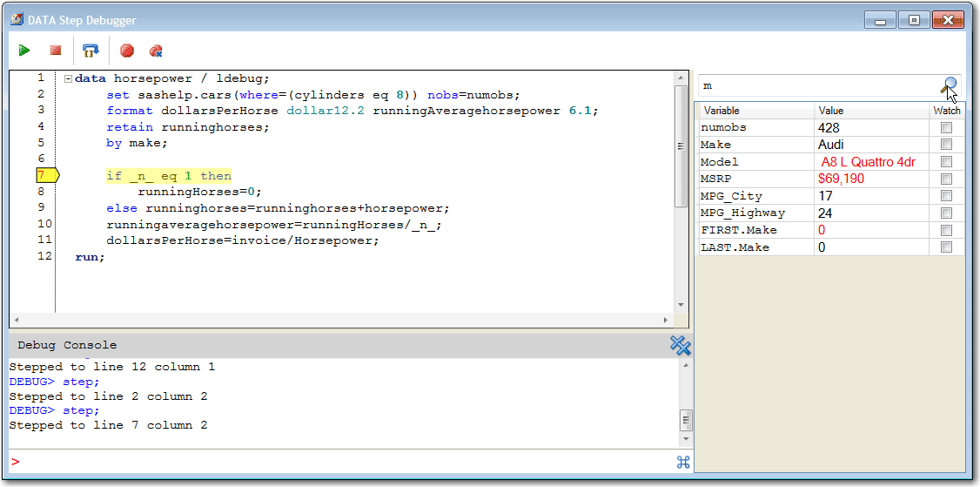Select the Model variable row
This screenshot has width=980, height=487.
tap(755, 162)
